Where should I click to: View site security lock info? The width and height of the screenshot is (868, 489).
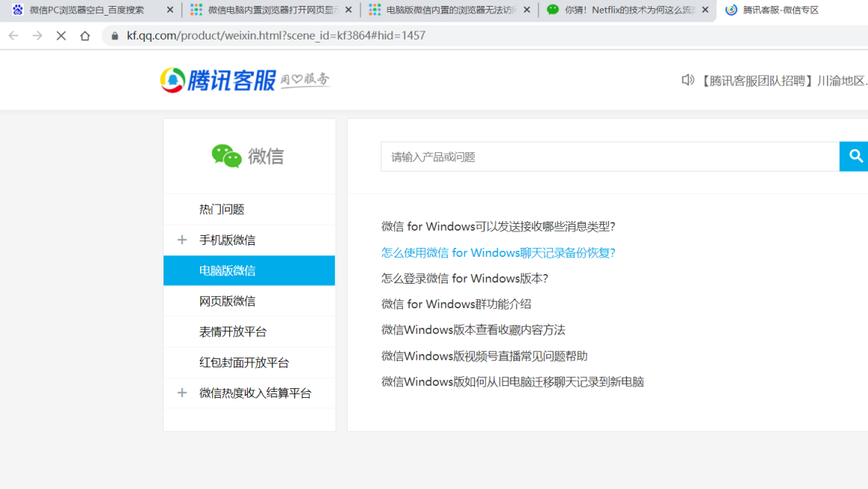click(x=115, y=35)
